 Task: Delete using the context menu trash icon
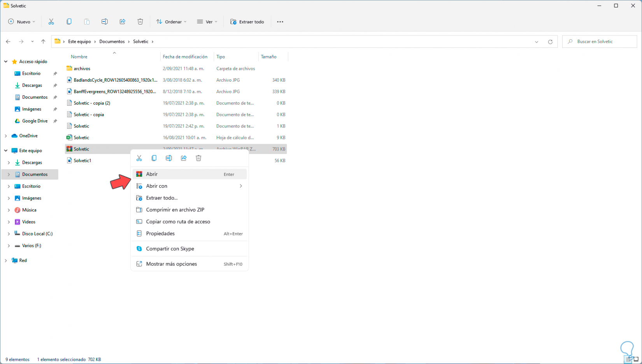(198, 158)
